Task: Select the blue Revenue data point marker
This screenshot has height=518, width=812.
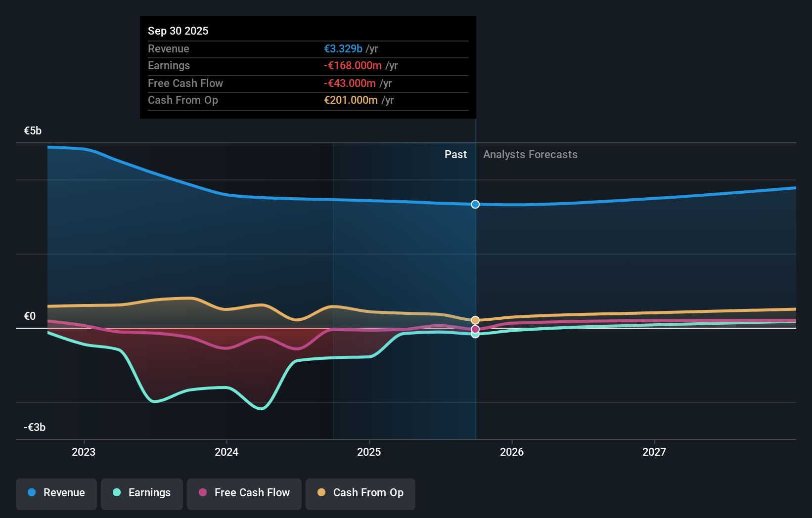Action: 475,204
